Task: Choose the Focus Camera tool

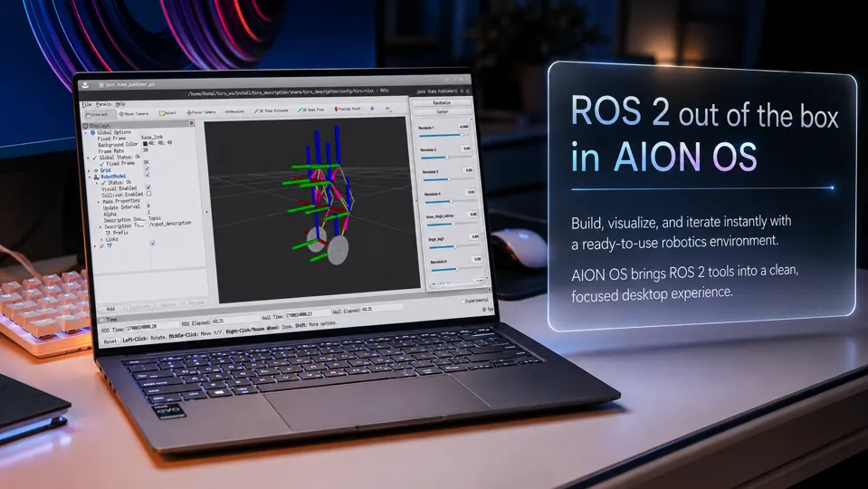Action: (201, 112)
